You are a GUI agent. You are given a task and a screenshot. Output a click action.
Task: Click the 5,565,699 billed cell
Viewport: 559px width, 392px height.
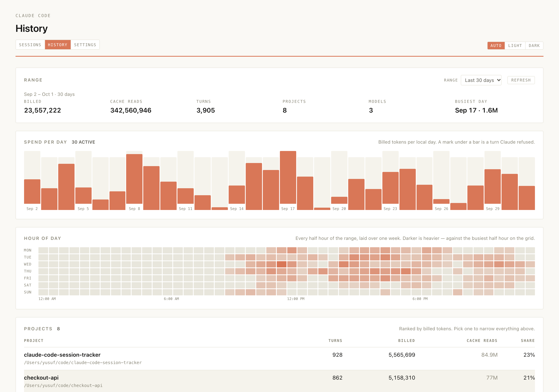(x=402, y=355)
